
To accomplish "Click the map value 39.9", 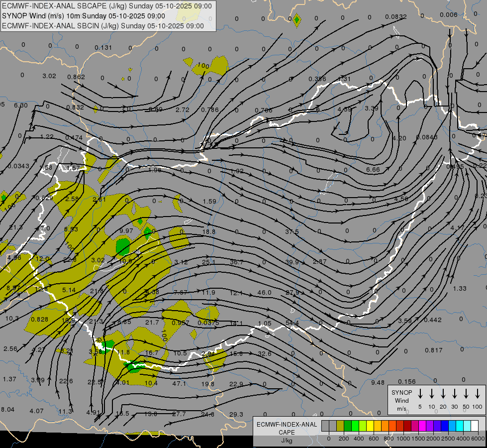I will coord(292,262).
